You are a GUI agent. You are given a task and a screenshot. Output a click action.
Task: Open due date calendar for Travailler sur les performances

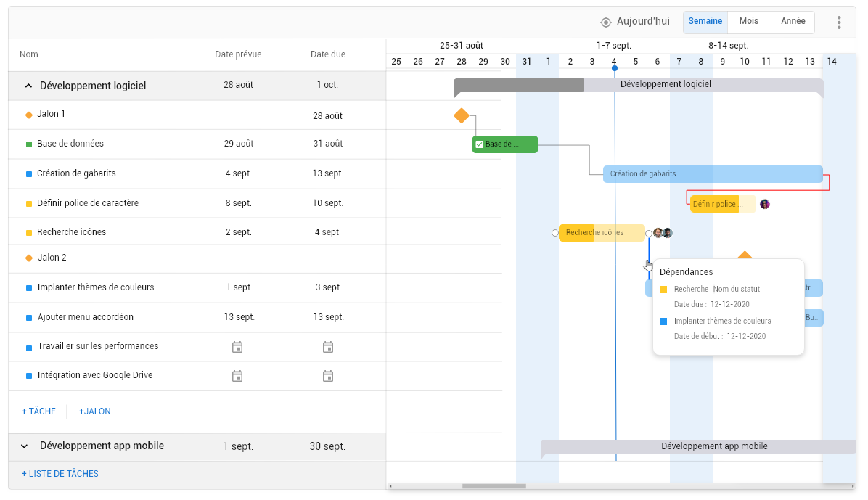click(x=328, y=347)
